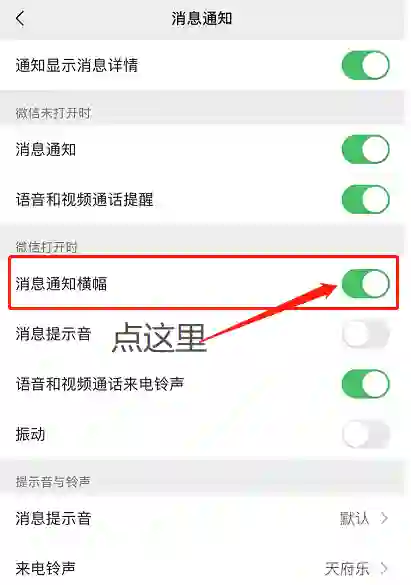
Task: Go back using the top-left arrow
Action: 20,18
